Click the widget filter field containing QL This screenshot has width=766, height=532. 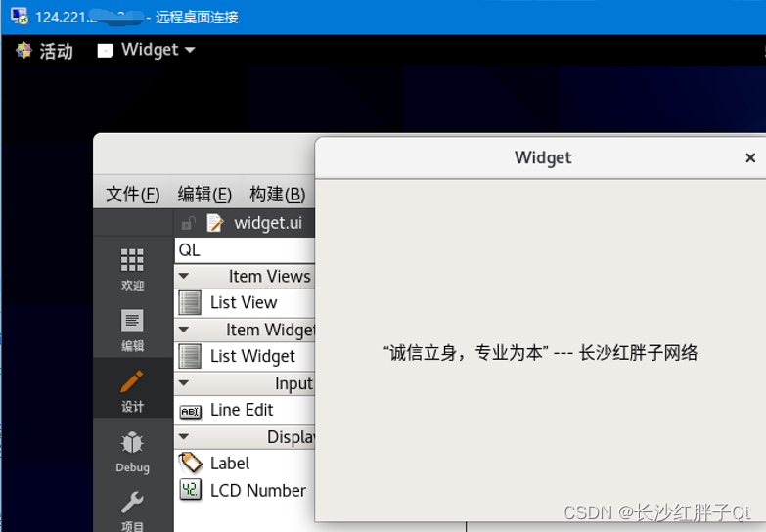(245, 250)
